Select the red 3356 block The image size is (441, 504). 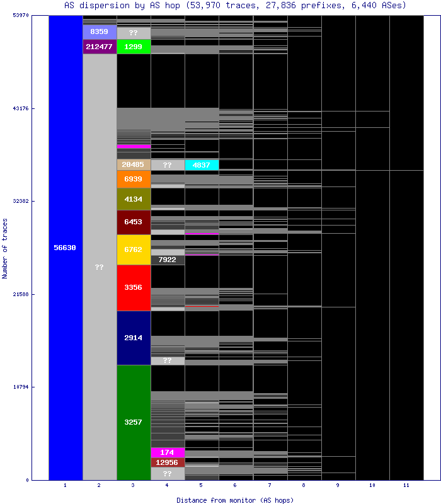tap(134, 287)
